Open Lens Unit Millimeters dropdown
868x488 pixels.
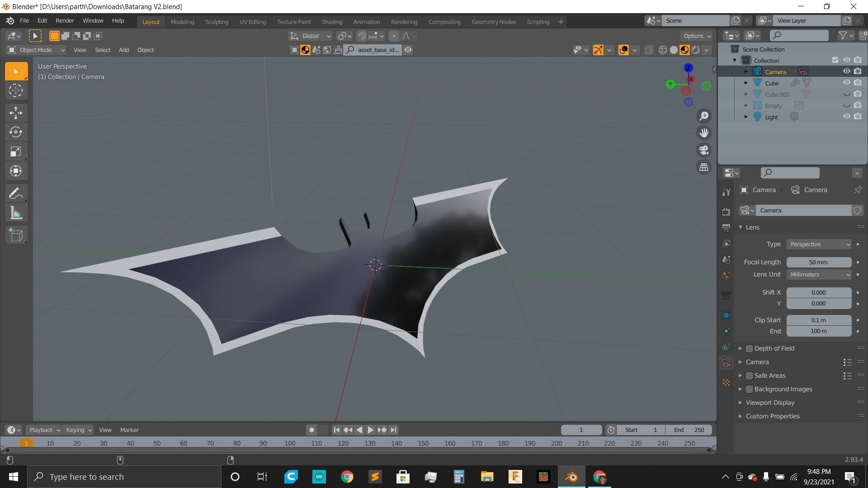point(819,275)
